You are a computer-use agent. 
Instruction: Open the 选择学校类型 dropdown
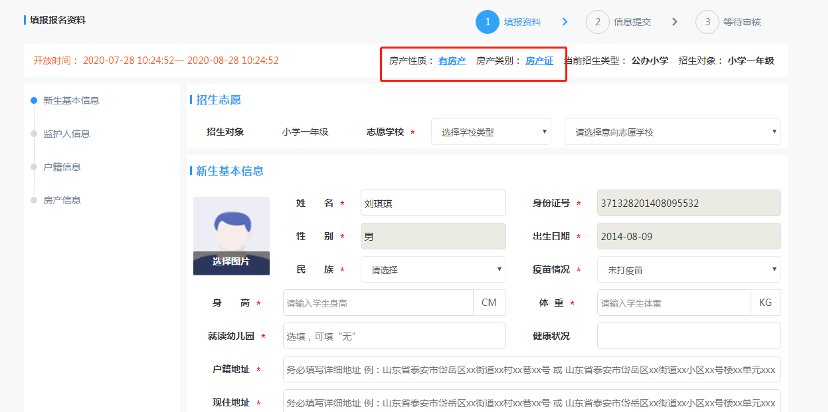point(491,131)
